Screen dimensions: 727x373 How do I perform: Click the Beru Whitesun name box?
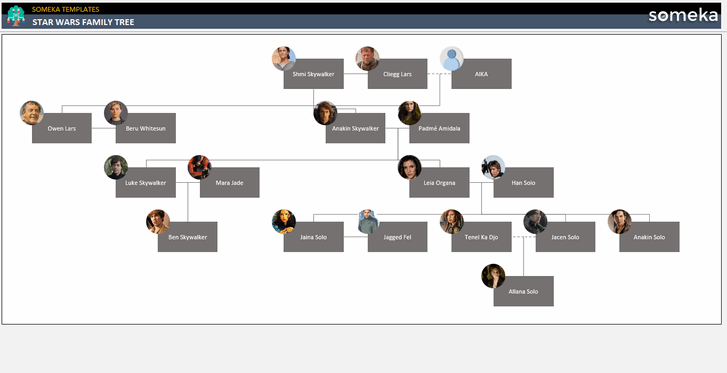click(x=146, y=128)
